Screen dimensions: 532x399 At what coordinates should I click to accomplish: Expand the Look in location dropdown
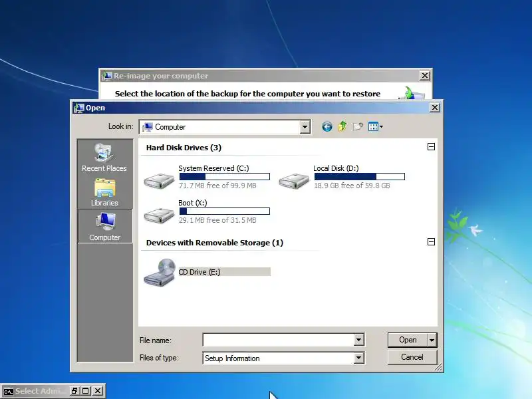tap(305, 127)
